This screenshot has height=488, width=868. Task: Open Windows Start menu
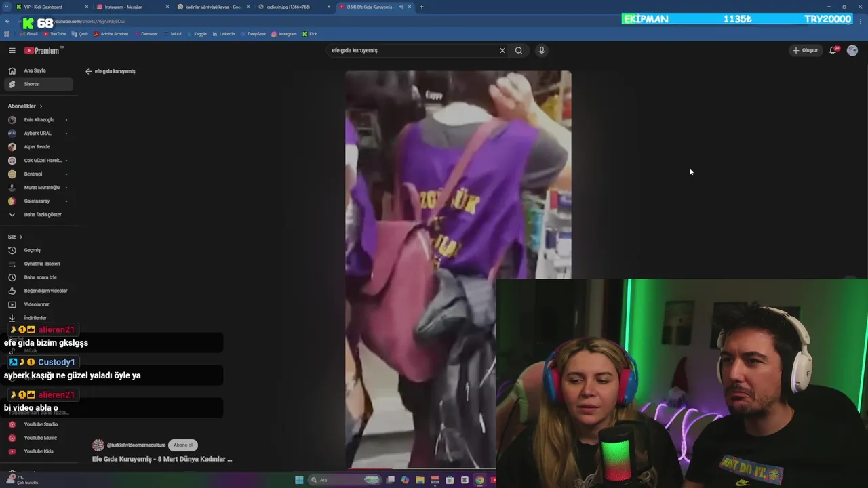[299, 480]
